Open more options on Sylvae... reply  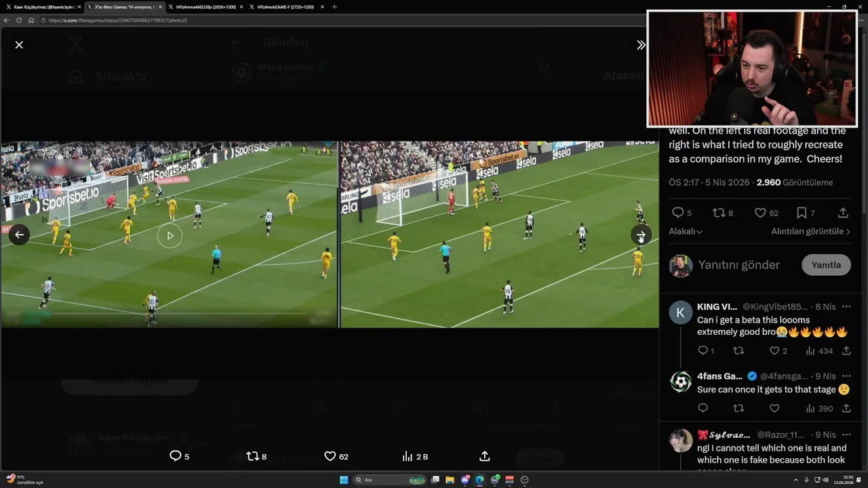pyautogui.click(x=846, y=434)
